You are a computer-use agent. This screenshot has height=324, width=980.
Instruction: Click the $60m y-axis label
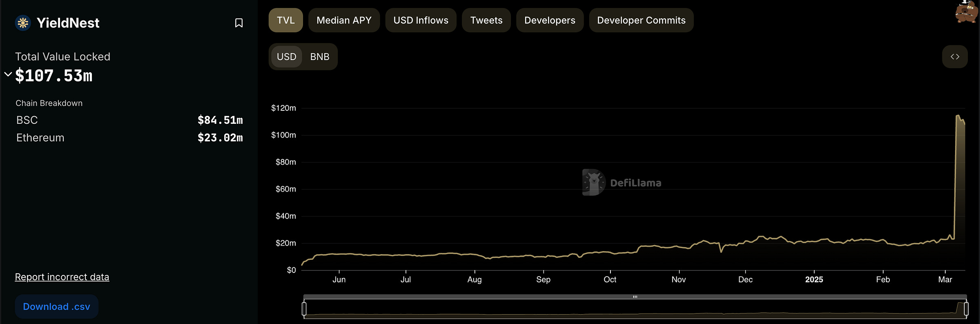285,189
